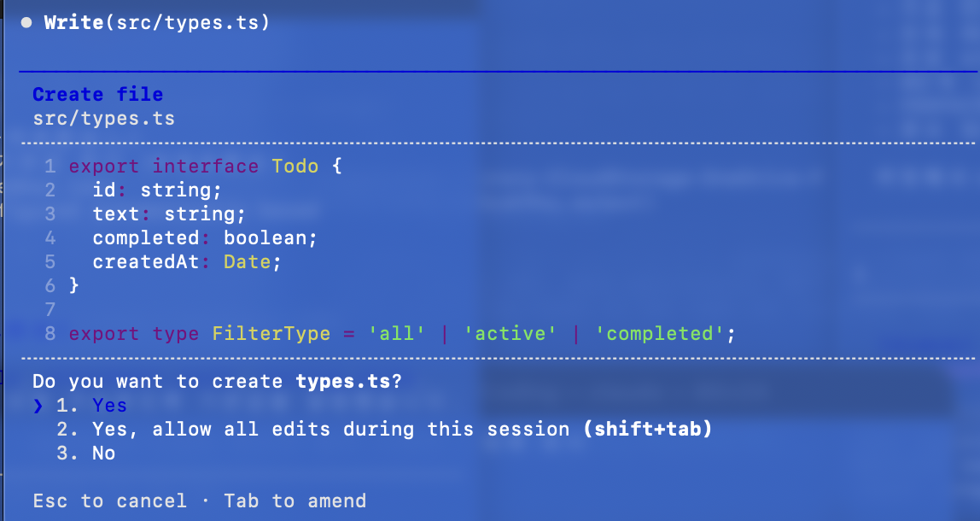The height and width of the screenshot is (521, 980).
Task: Click the 'Todo' interface name on line 1
Action: point(296,166)
